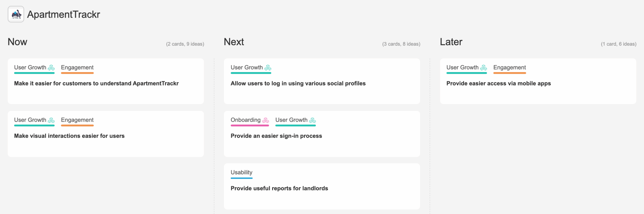Click the Next column heading
The image size is (644, 214).
tap(234, 42)
